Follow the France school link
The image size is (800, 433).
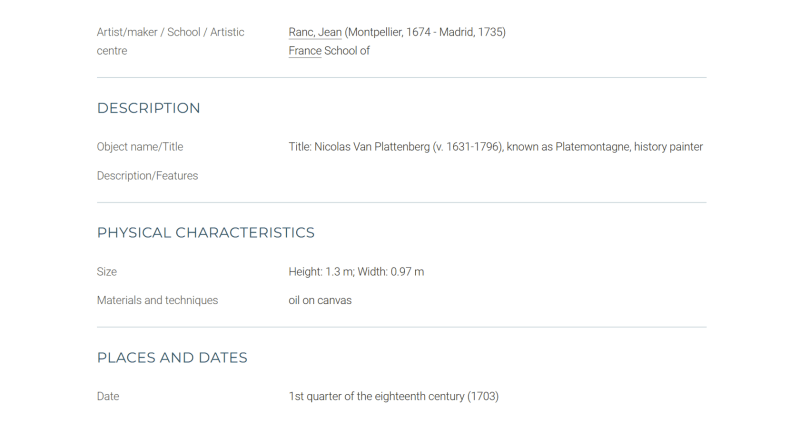click(x=305, y=51)
